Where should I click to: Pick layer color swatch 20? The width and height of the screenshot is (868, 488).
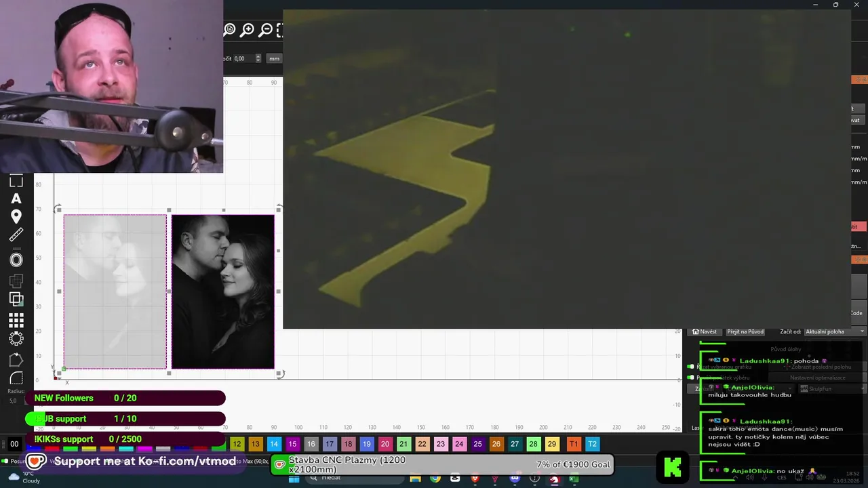tap(385, 444)
